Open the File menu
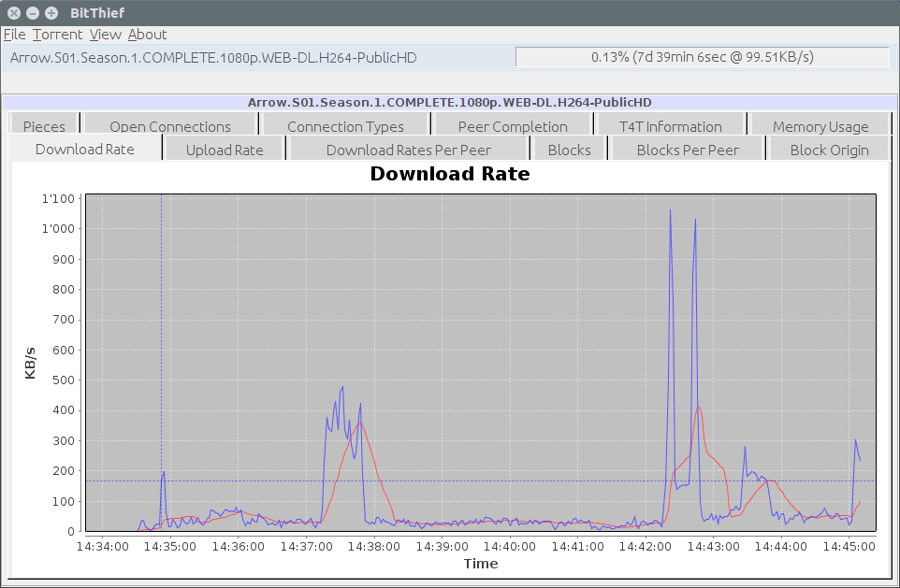The height and width of the screenshot is (588, 900). click(14, 35)
